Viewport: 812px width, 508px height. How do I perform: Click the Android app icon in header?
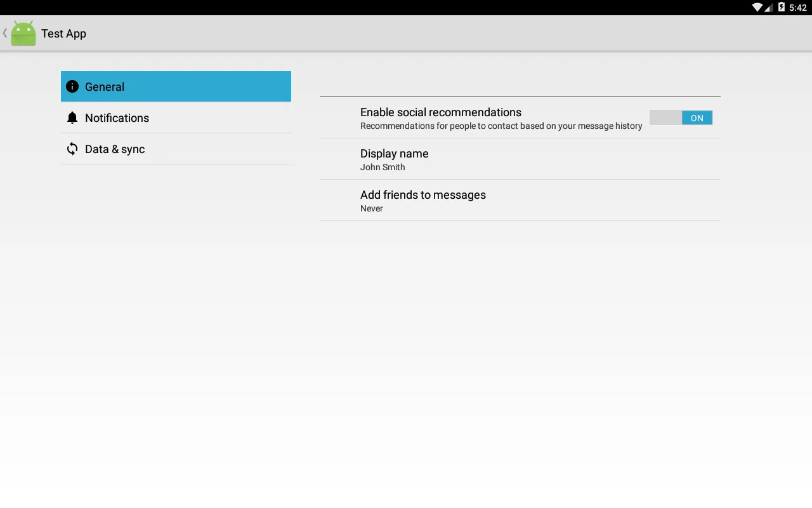(x=23, y=33)
